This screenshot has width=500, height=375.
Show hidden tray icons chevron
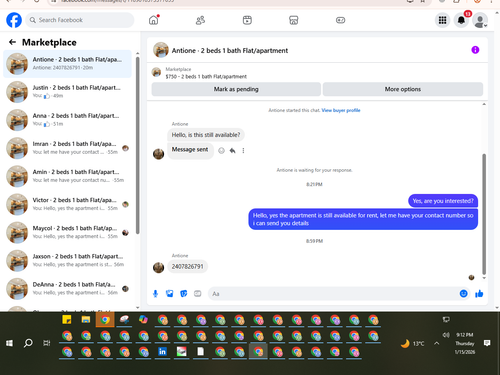[437, 343]
